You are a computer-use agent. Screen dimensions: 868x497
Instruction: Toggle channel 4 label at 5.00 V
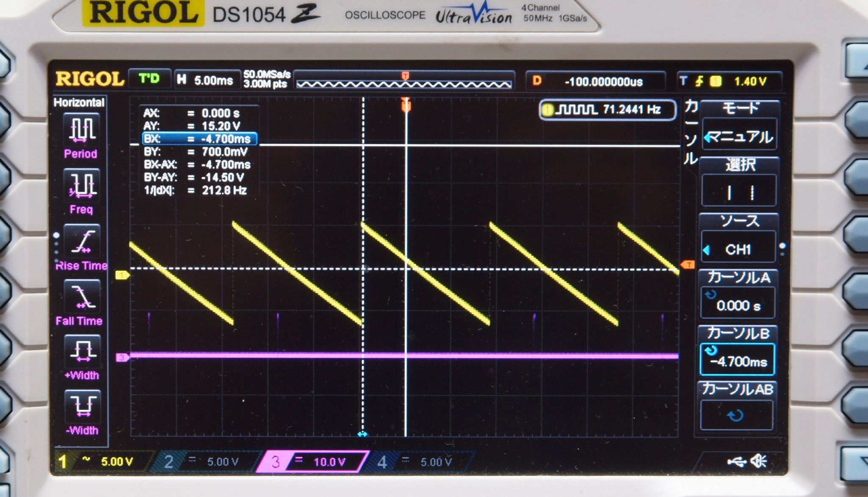[421, 461]
